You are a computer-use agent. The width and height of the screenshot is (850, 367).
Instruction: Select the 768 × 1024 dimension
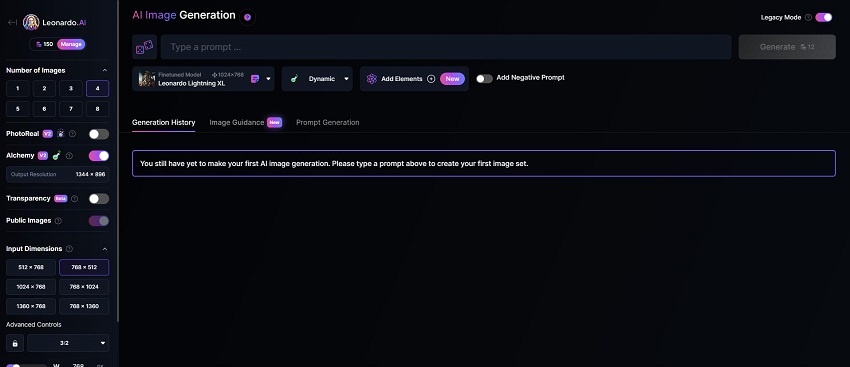point(84,287)
